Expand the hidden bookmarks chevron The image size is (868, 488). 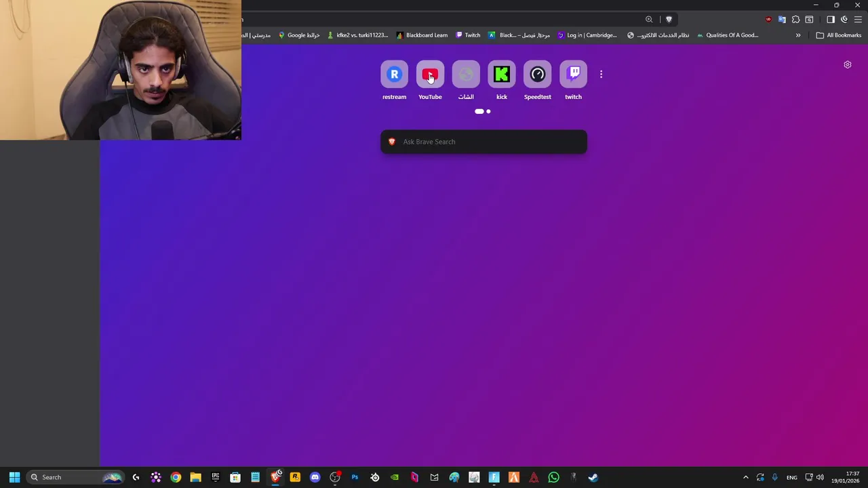click(x=798, y=35)
